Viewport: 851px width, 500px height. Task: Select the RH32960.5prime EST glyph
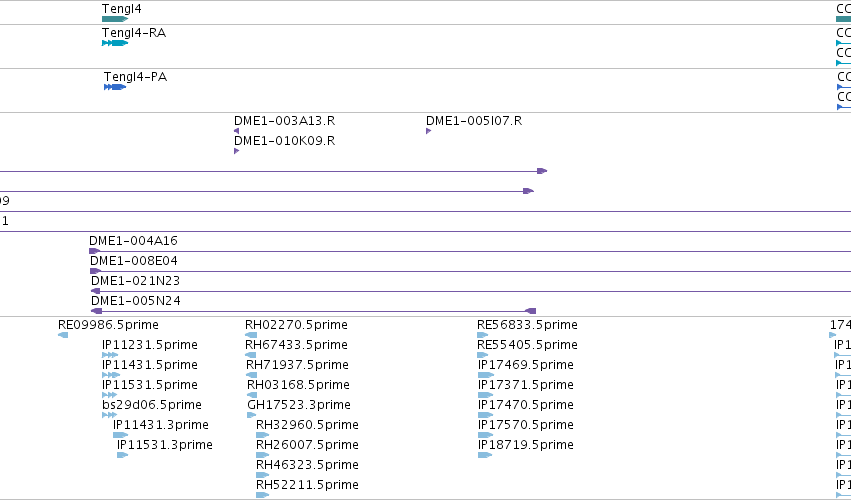click(263, 435)
